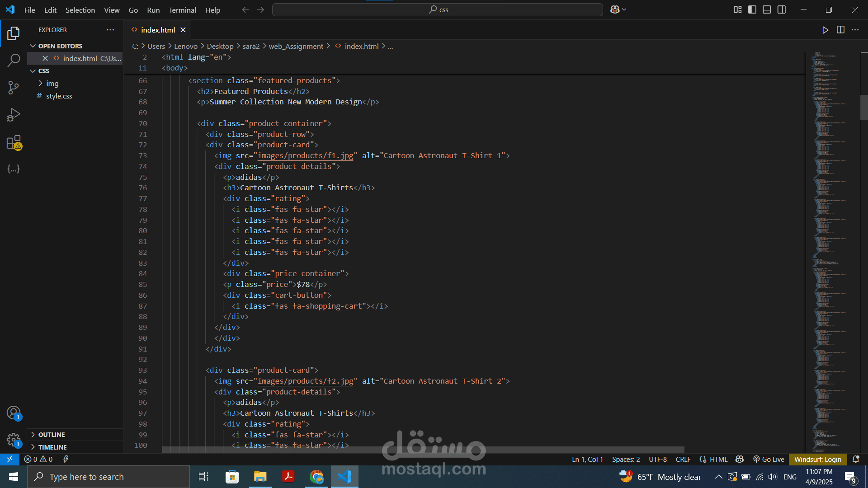Open the Run and Debug view
The height and width of the screenshot is (488, 868).
pyautogui.click(x=14, y=114)
